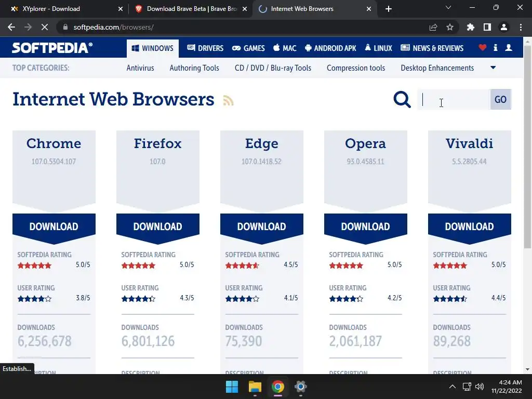Stop loading the page with X button

point(45,27)
